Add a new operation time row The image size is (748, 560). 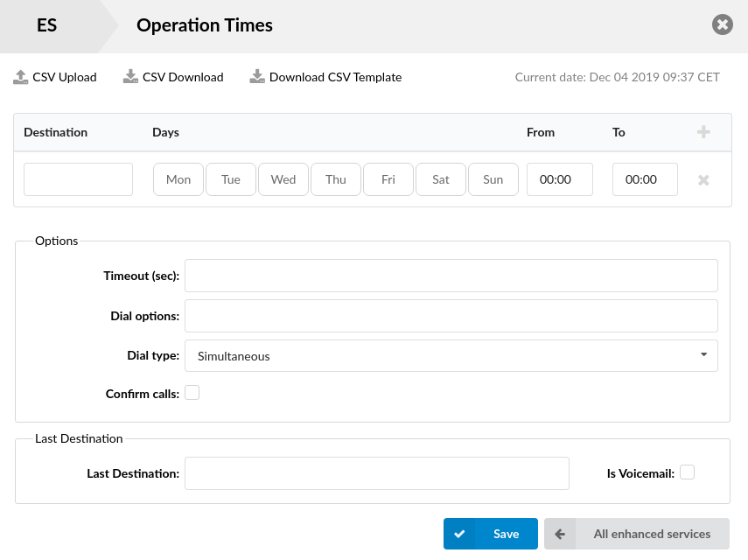(703, 131)
